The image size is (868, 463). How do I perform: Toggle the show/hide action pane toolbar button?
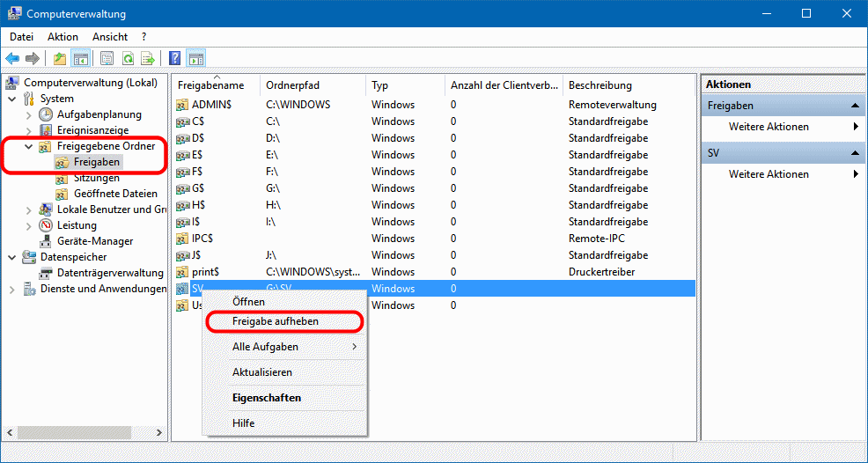(196, 59)
